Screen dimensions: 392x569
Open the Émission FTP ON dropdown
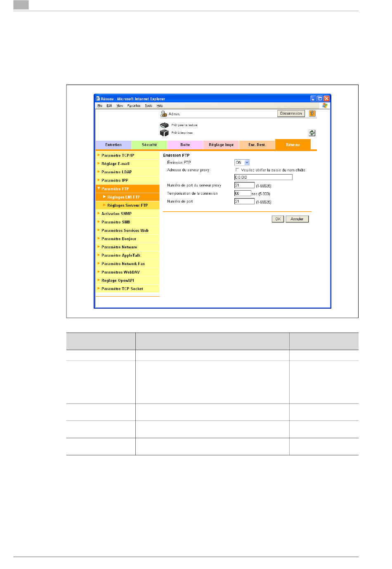click(x=242, y=163)
